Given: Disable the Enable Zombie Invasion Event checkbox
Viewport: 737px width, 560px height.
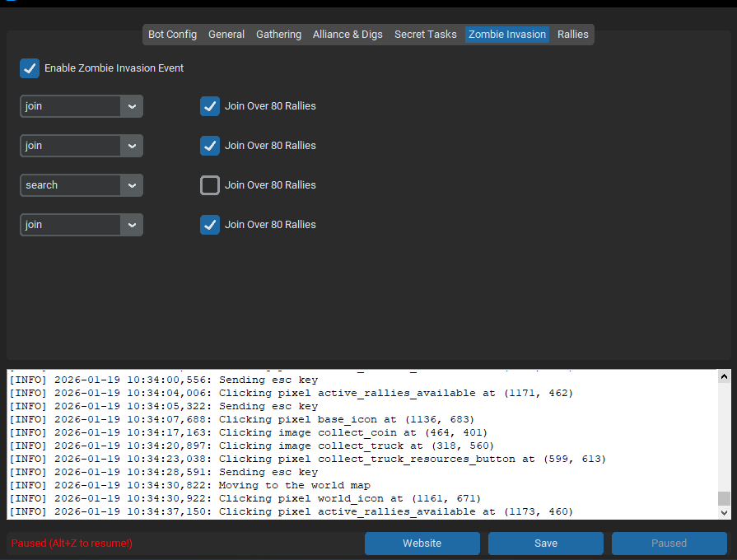Looking at the screenshot, I should click(30, 68).
